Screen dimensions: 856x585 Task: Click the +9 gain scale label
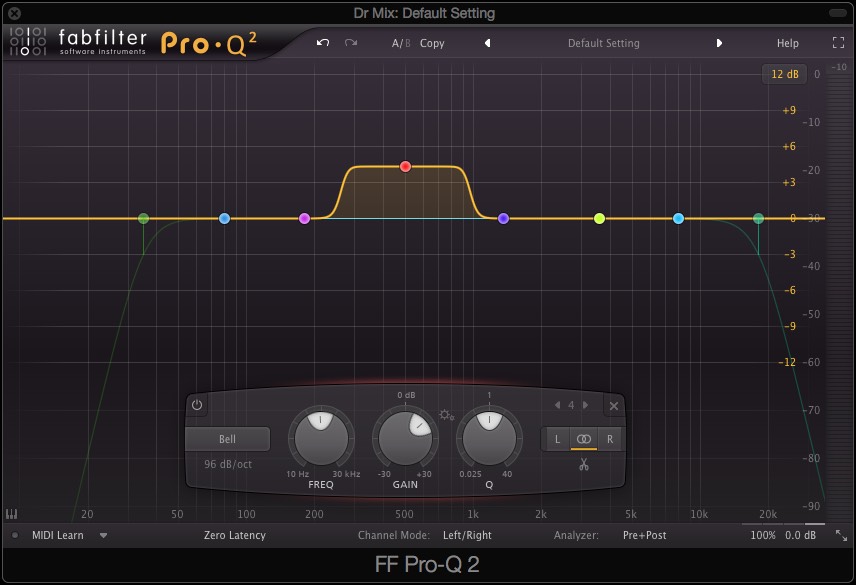coord(789,110)
